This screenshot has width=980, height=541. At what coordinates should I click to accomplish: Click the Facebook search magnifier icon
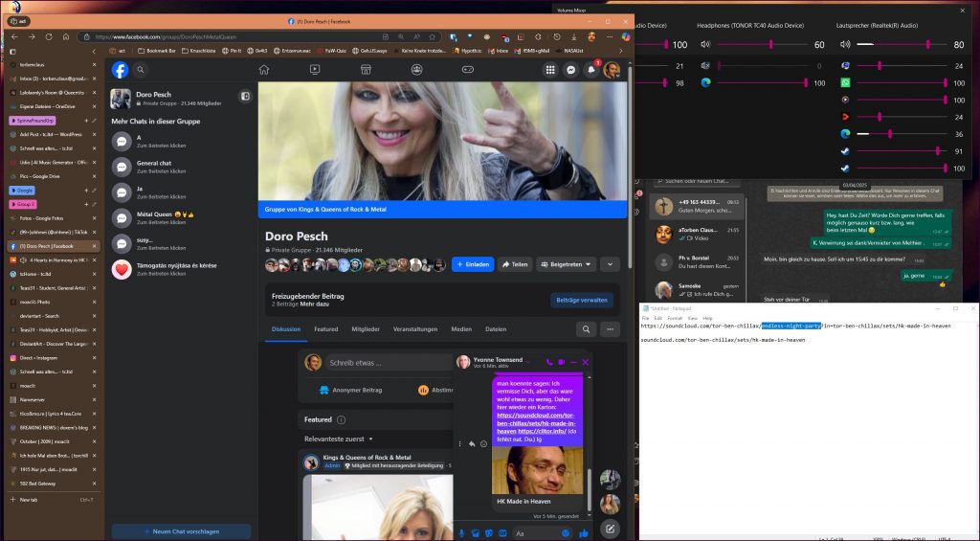click(142, 70)
